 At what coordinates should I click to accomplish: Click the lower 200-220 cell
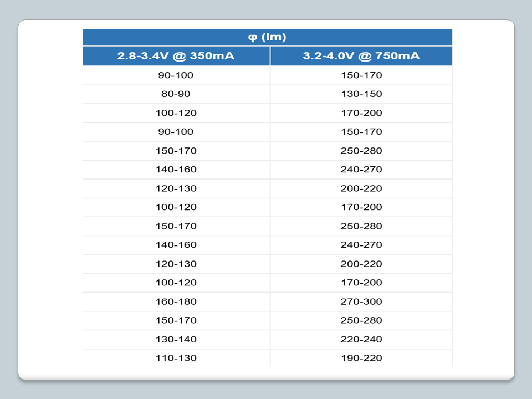point(361,264)
